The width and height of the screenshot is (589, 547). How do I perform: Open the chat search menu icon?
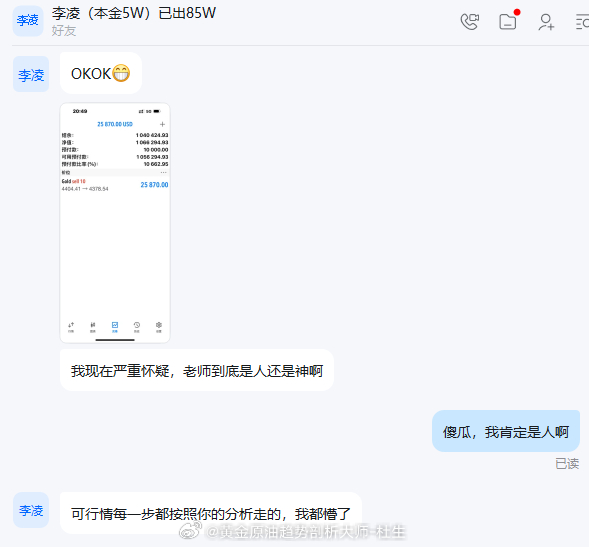point(582,22)
